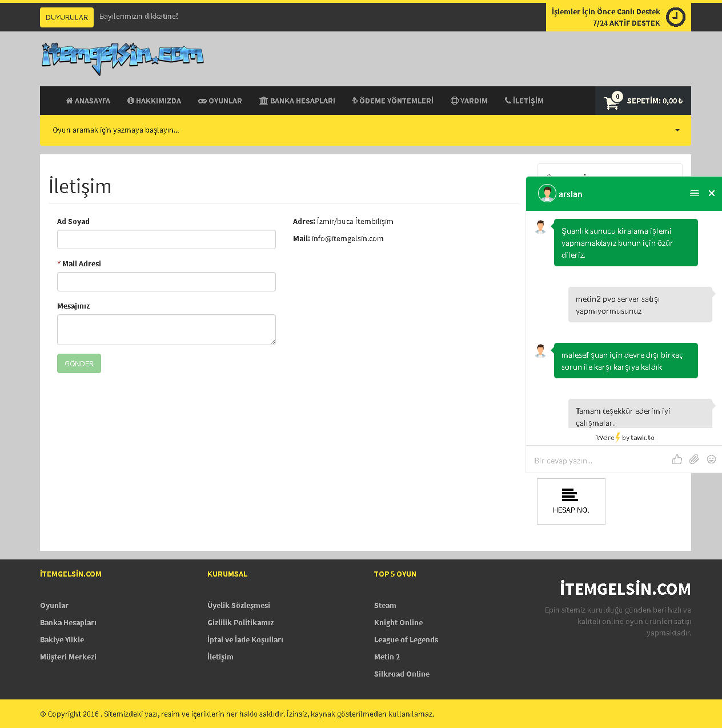Focus the Ad Soyad input field
This screenshot has height=728, width=722.
click(x=166, y=239)
